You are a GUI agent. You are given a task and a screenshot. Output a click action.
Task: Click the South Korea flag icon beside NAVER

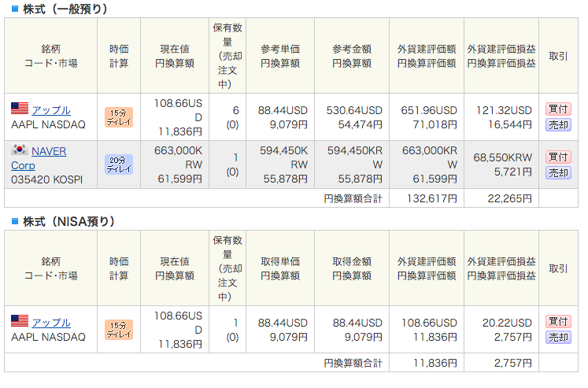tap(20, 150)
